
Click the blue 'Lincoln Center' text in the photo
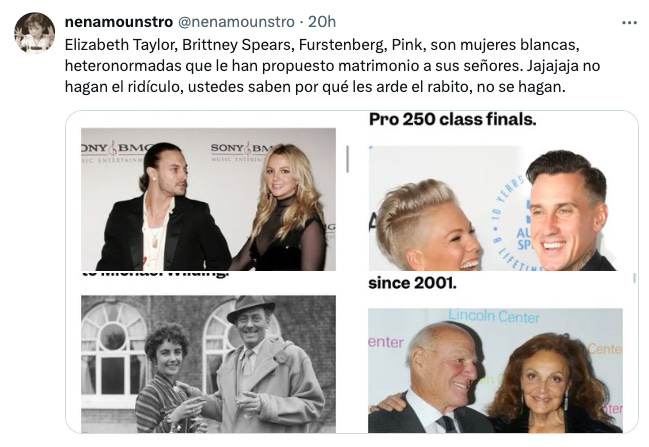click(x=494, y=317)
